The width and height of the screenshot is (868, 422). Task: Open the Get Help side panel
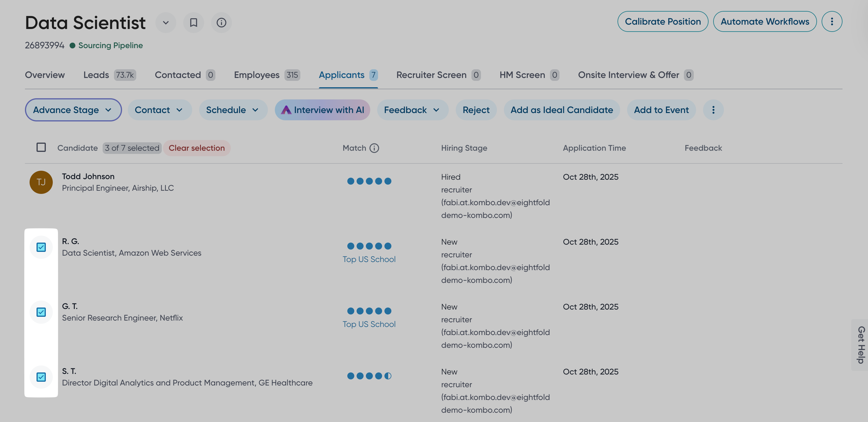pos(860,345)
